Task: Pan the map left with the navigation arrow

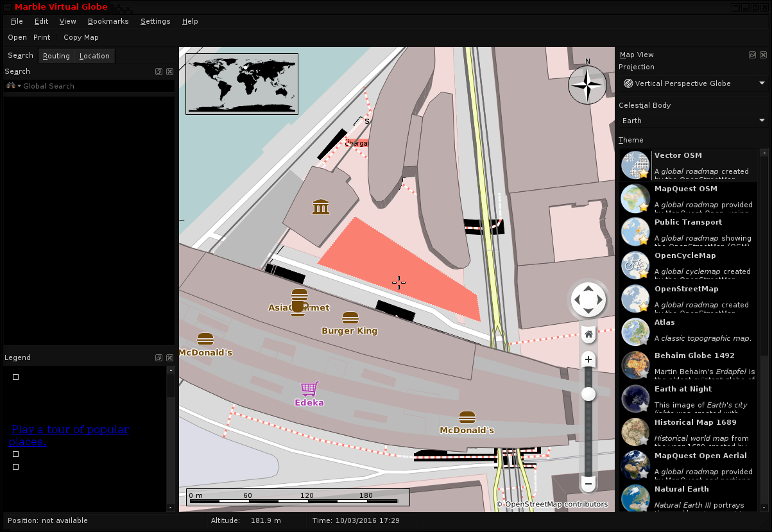Action: coord(578,300)
